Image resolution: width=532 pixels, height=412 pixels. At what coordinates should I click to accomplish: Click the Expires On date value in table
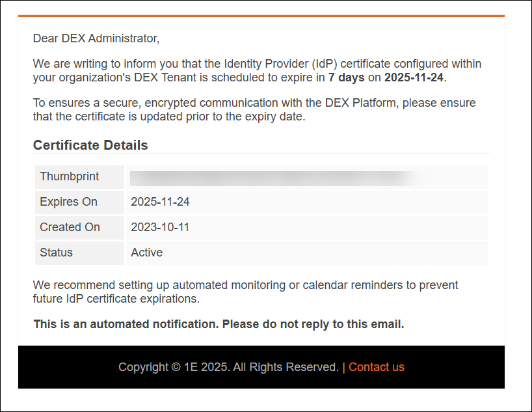[160, 202]
